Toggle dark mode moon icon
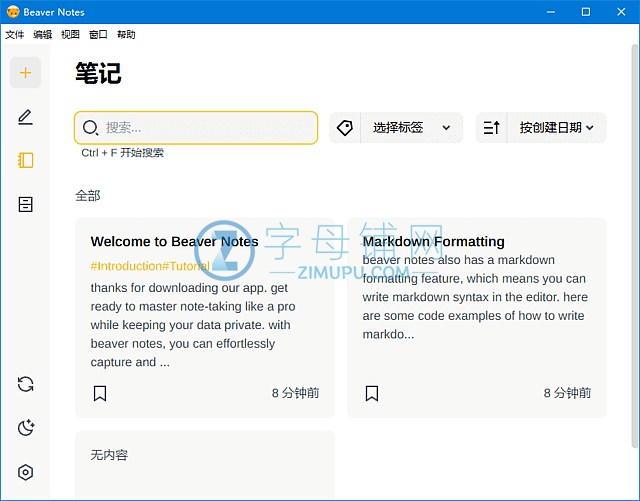 pyautogui.click(x=26, y=428)
